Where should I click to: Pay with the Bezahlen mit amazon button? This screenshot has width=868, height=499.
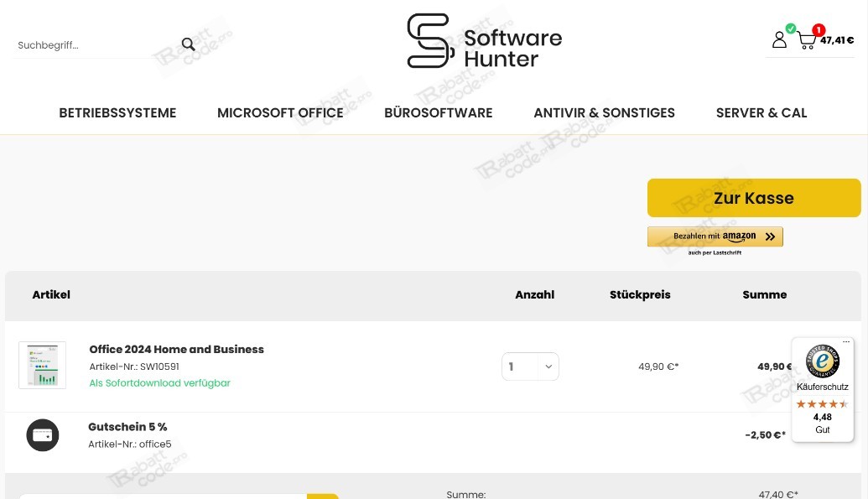715,237
